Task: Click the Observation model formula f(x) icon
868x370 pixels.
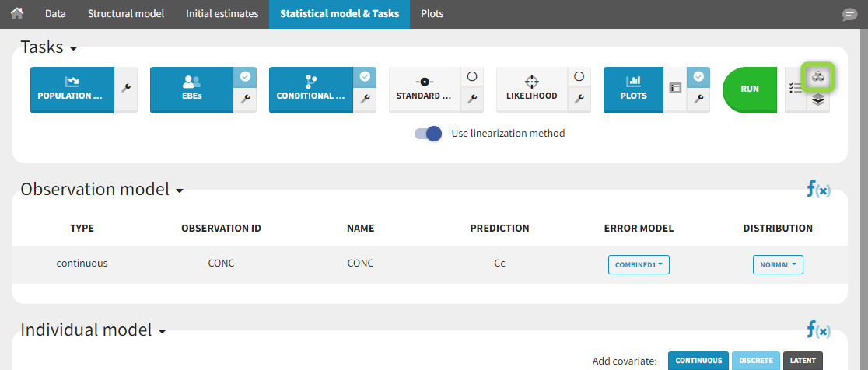Action: 818,189
